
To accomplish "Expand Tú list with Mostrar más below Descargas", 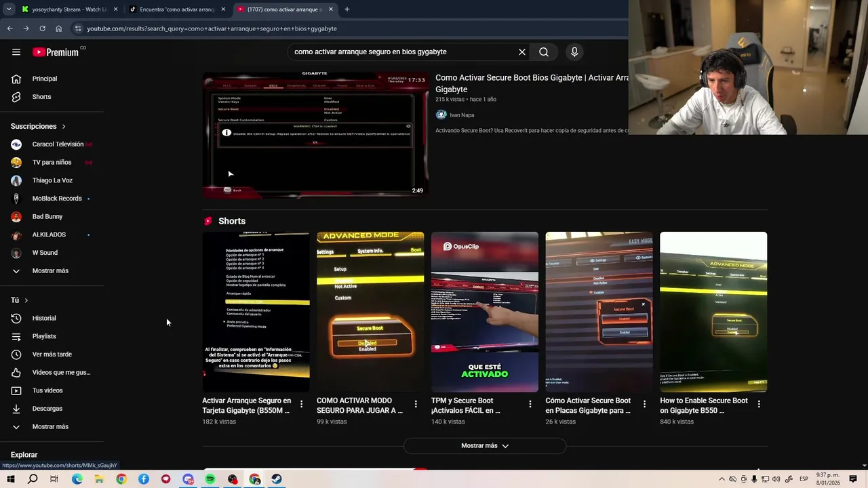I will pos(52,427).
